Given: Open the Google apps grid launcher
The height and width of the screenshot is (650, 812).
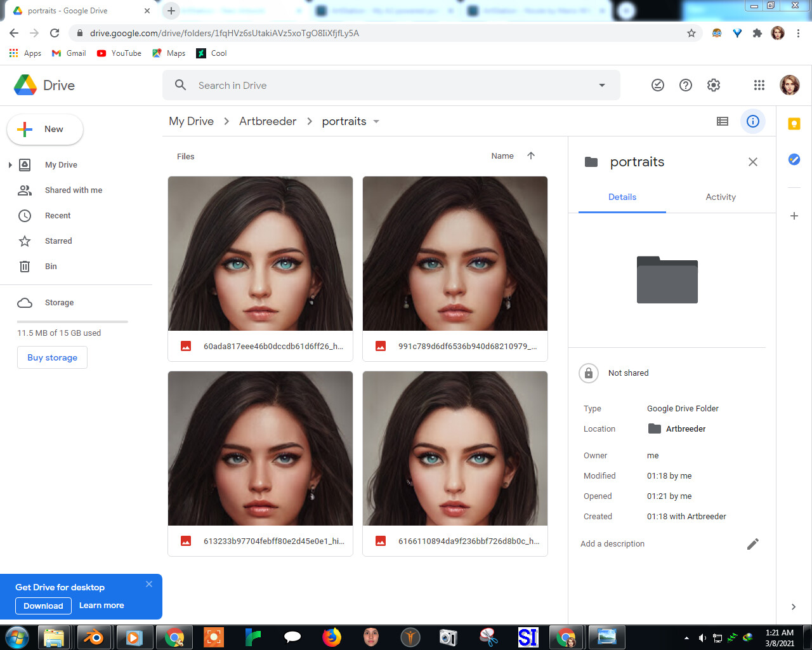Looking at the screenshot, I should (x=759, y=85).
